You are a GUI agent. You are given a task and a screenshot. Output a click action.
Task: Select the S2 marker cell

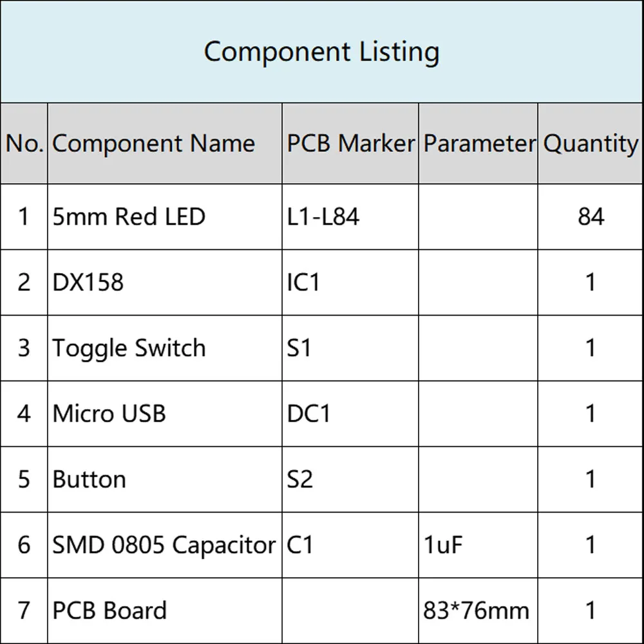pos(350,479)
